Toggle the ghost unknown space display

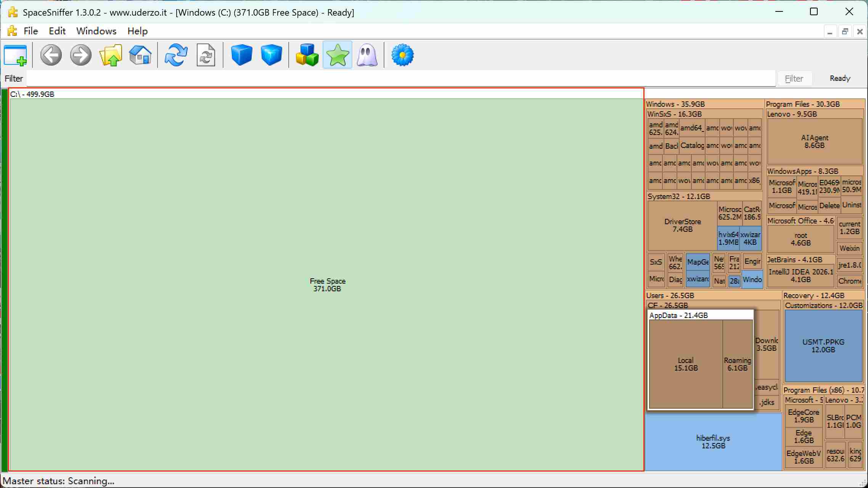pyautogui.click(x=367, y=55)
